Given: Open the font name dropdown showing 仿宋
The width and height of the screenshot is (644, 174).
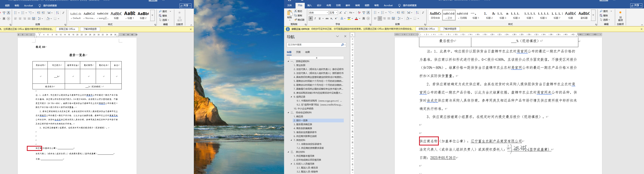Looking at the screenshot, I should 327,13.
